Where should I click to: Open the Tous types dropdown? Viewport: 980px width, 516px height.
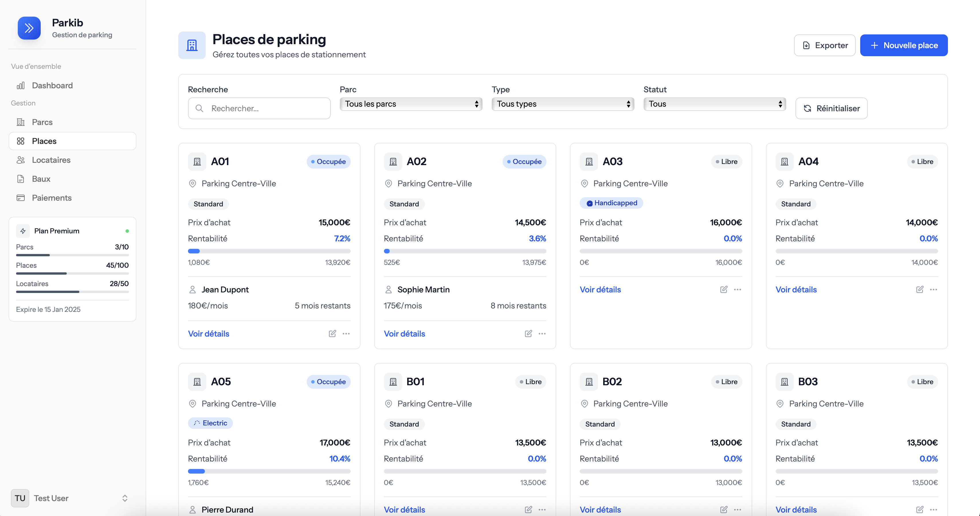coord(562,104)
